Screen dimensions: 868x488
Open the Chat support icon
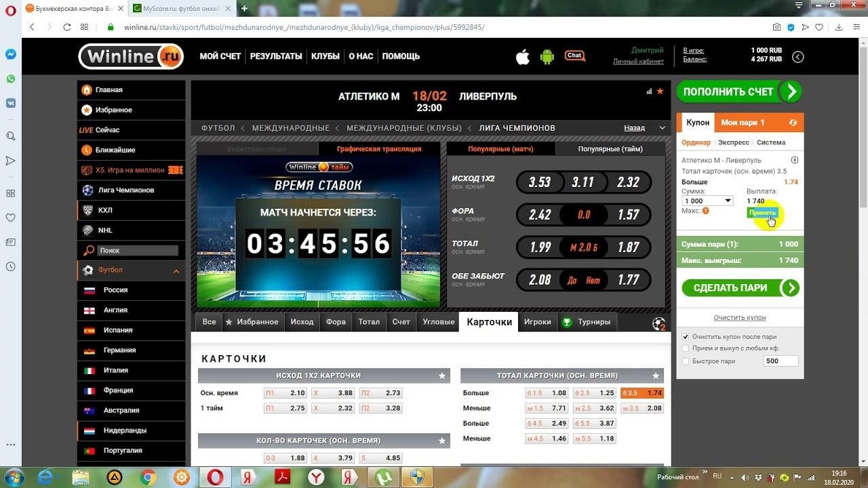tap(575, 56)
